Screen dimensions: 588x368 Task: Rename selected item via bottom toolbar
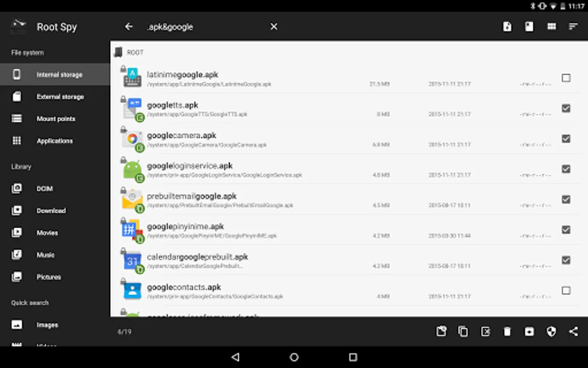[x=486, y=332]
